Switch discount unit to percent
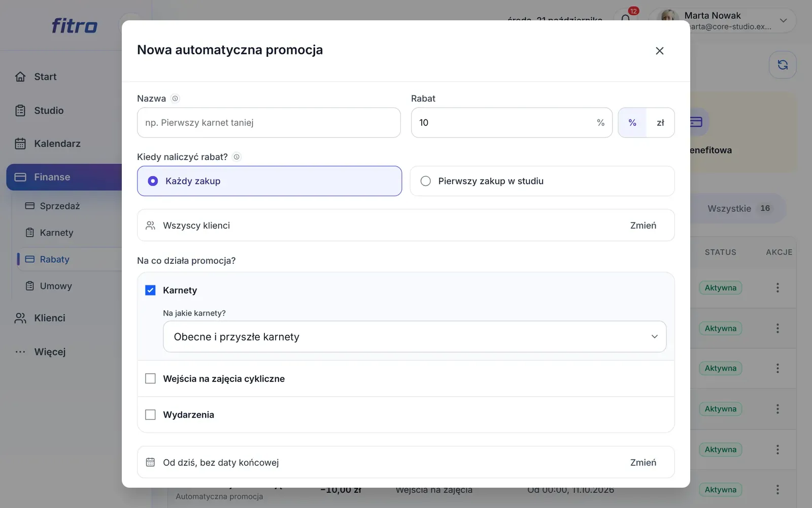Image resolution: width=812 pixels, height=508 pixels. click(632, 122)
